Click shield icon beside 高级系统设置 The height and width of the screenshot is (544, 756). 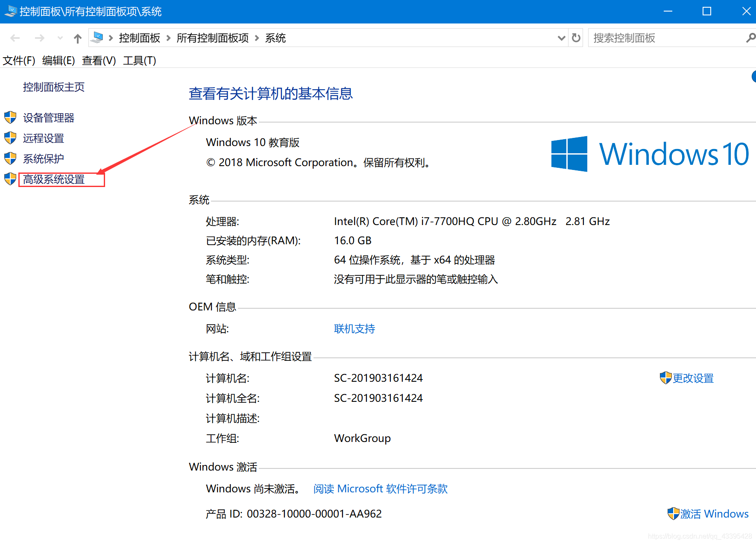click(10, 179)
